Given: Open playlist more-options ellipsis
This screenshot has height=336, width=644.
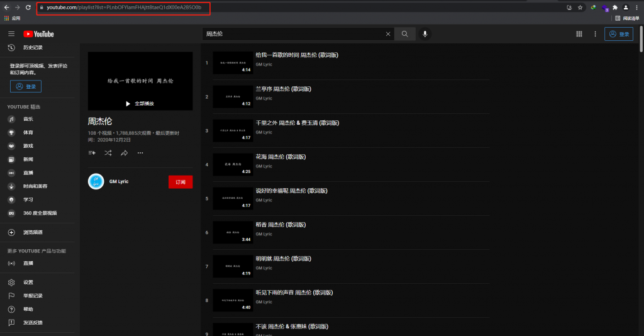Looking at the screenshot, I should (x=140, y=153).
